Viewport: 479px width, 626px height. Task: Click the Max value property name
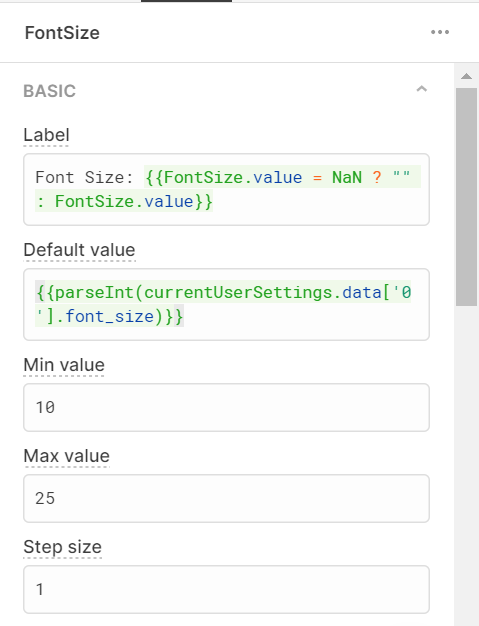pyautogui.click(x=66, y=456)
